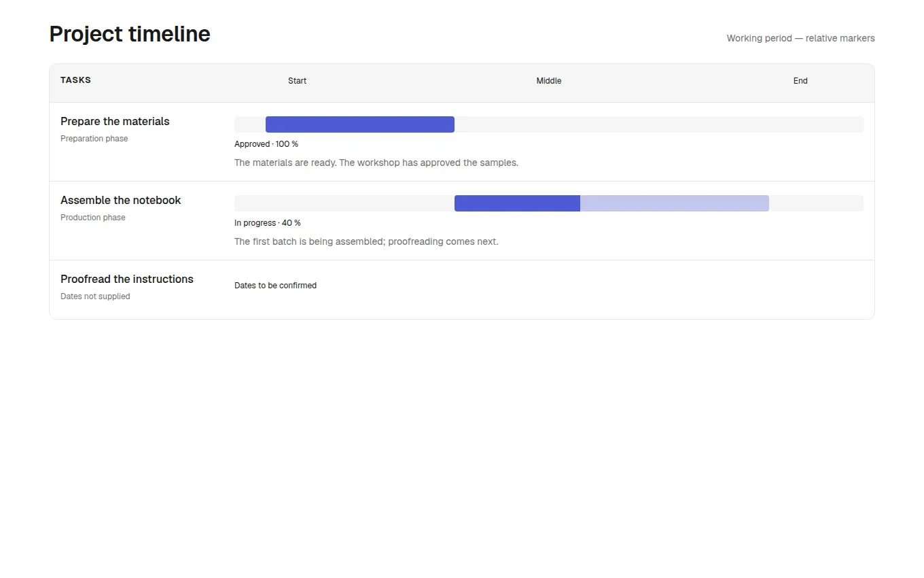Click the Production phase label
The image size is (924, 578).
pos(93,218)
